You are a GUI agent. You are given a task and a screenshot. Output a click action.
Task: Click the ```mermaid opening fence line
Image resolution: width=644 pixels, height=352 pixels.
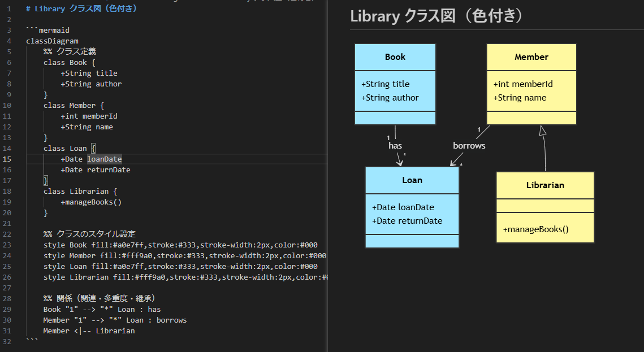[47, 31]
